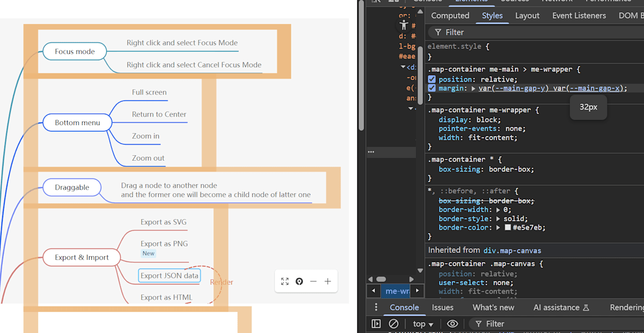The height and width of the screenshot is (333, 644).
Task: Click the flask icon next to AI assistance
Action: [x=586, y=308]
